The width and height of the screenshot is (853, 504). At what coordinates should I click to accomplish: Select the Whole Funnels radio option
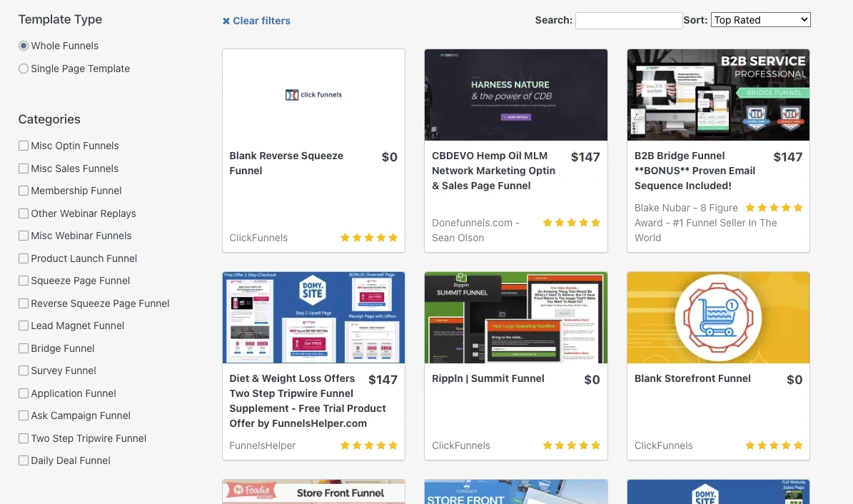24,46
